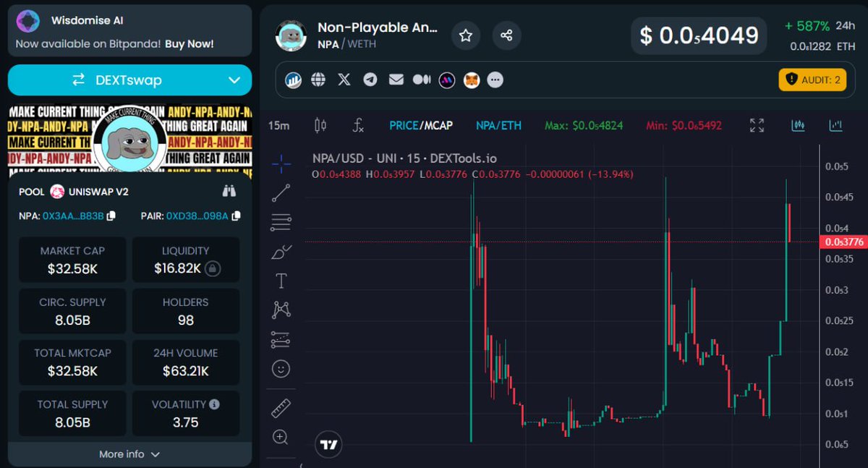Screen dimensions: 868x468
Task: Open pool explorer binoculars icon
Action: pyautogui.click(x=229, y=192)
